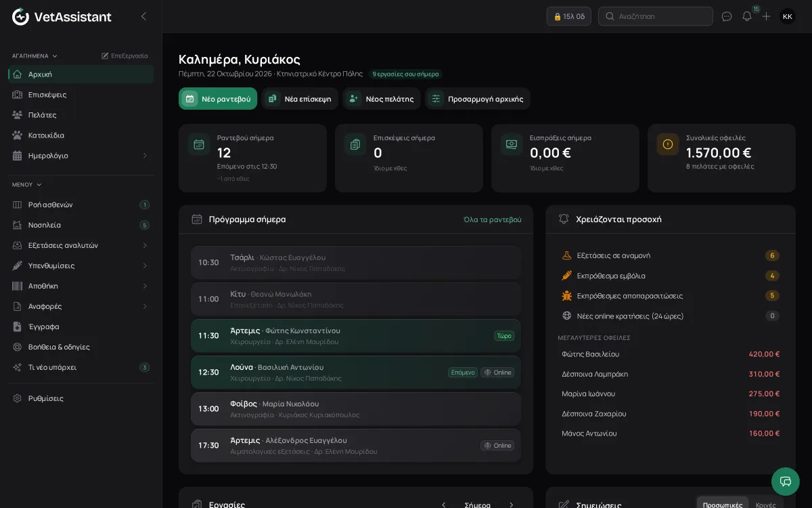812x508 pixels.
Task: Click the Προσαρμογή αρχικής button
Action: (478, 99)
